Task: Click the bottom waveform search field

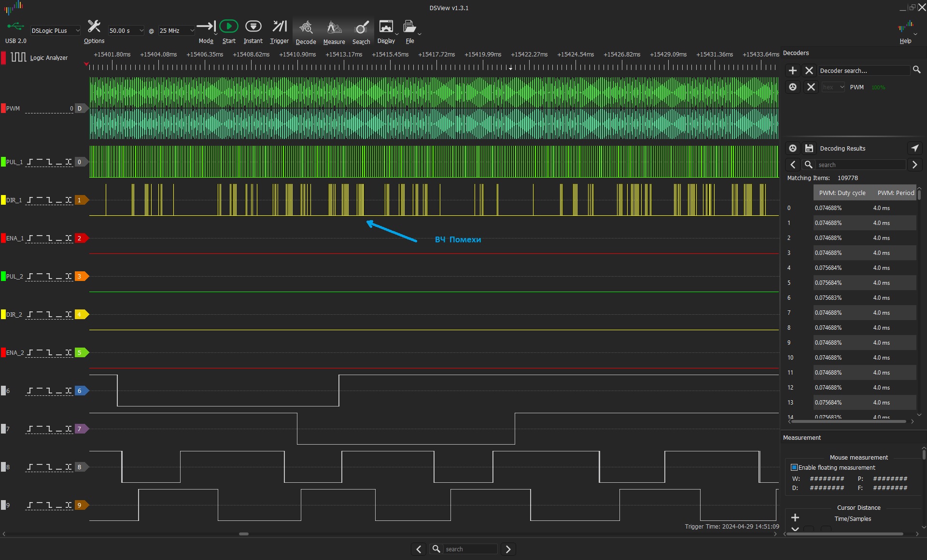Action: (x=470, y=549)
